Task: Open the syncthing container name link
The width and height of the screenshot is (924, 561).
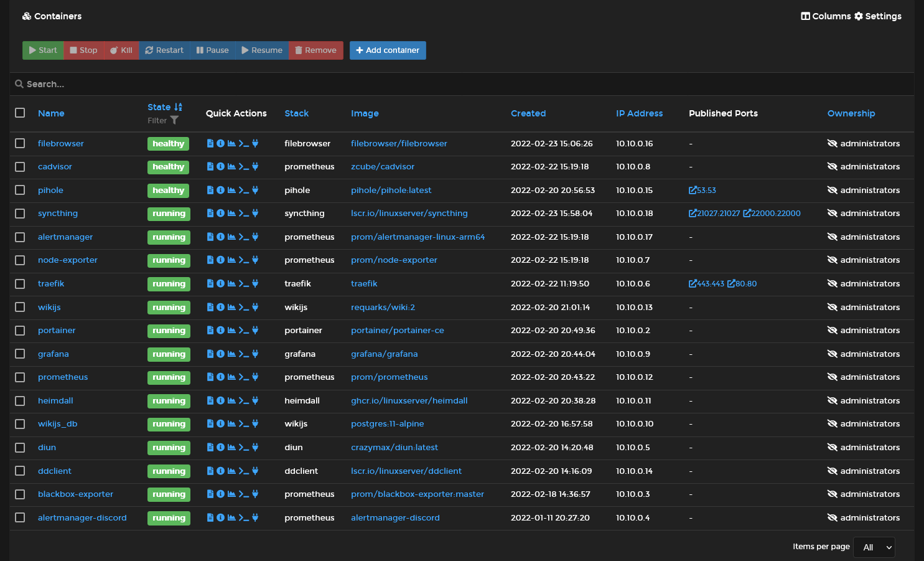Action: (x=58, y=214)
